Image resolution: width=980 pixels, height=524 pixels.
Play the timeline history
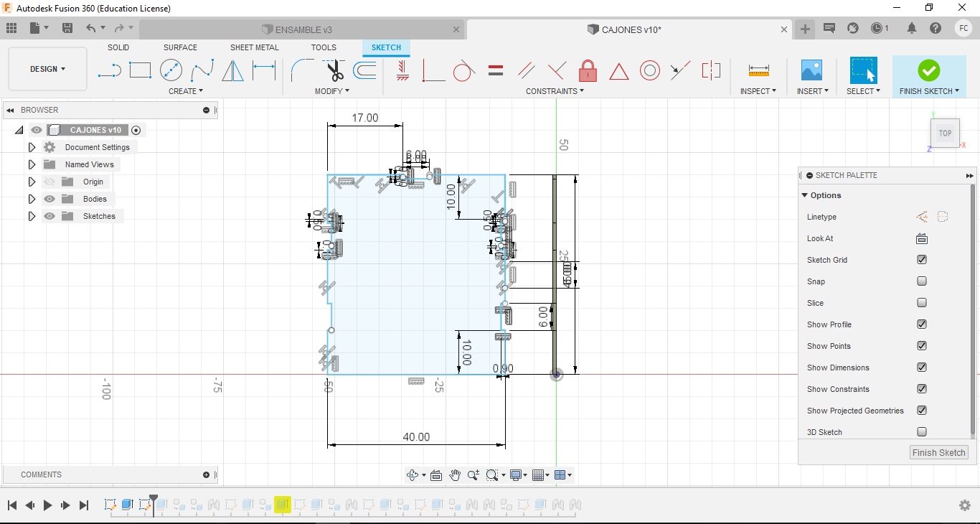point(47,505)
